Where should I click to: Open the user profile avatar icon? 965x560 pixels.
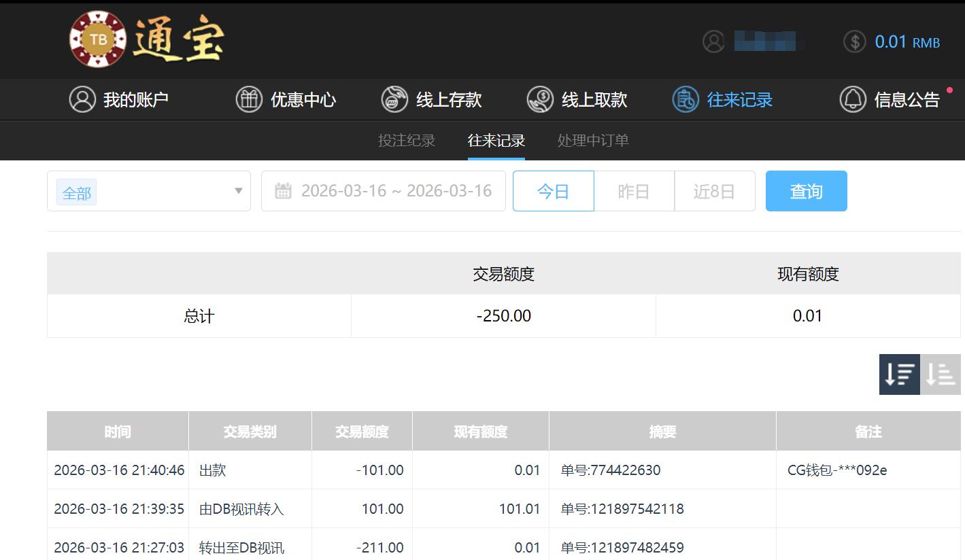(713, 41)
